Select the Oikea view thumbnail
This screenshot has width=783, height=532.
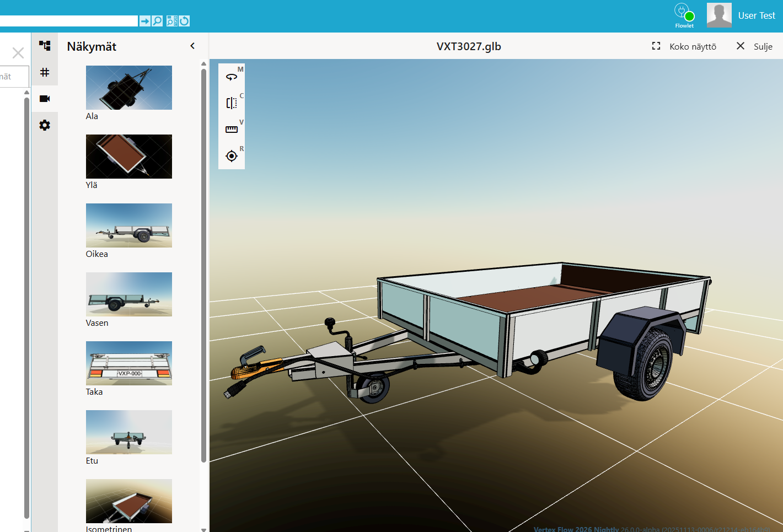(x=128, y=225)
